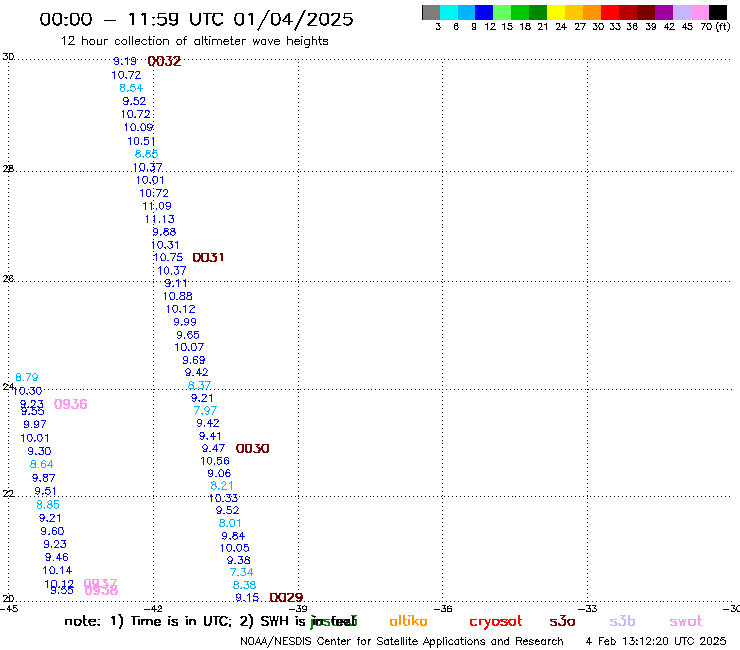Click the wave height value 9.69
Screen dimensions: 740x650
(x=193, y=361)
